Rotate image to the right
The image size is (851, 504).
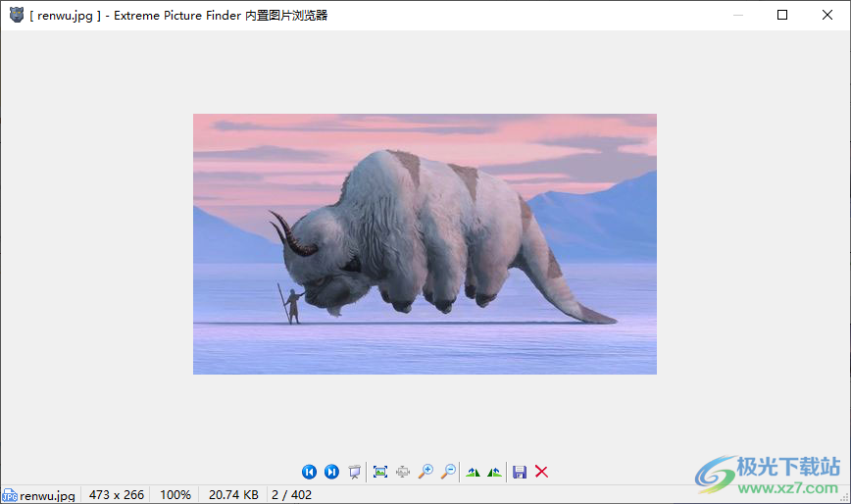473,473
